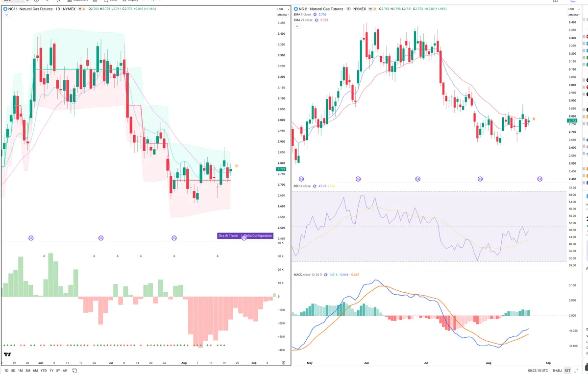Click the leftmost event marker on the right chart
588x374 pixels.
coord(301,179)
